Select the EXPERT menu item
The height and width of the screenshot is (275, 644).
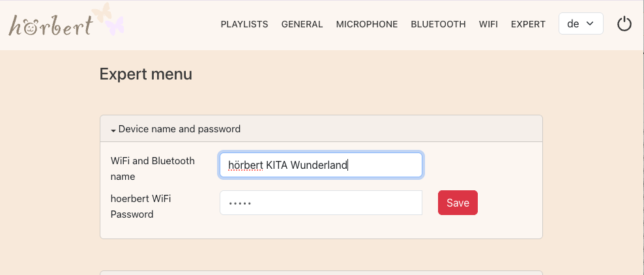(528, 24)
